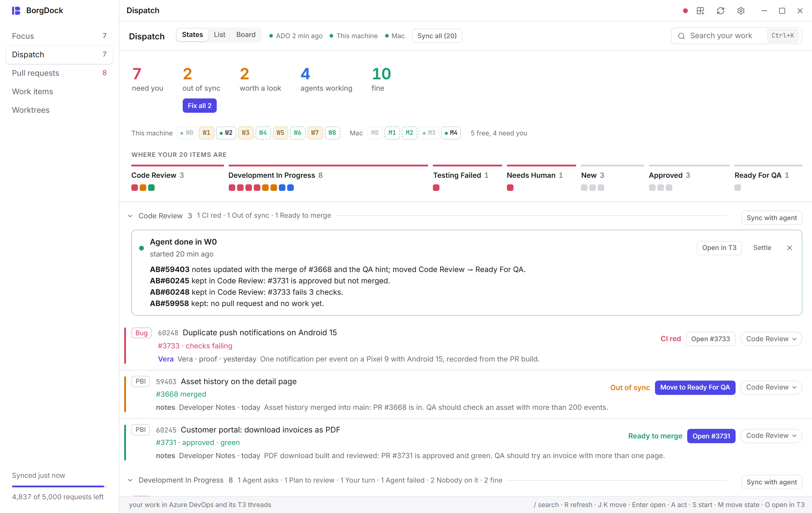Click Open #3733 button
The height and width of the screenshot is (513, 812).
[710, 339]
